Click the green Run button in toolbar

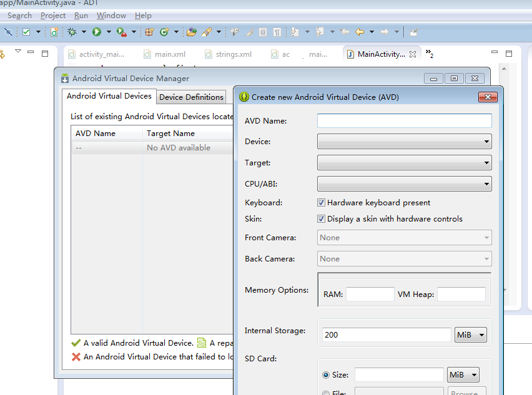(97, 32)
